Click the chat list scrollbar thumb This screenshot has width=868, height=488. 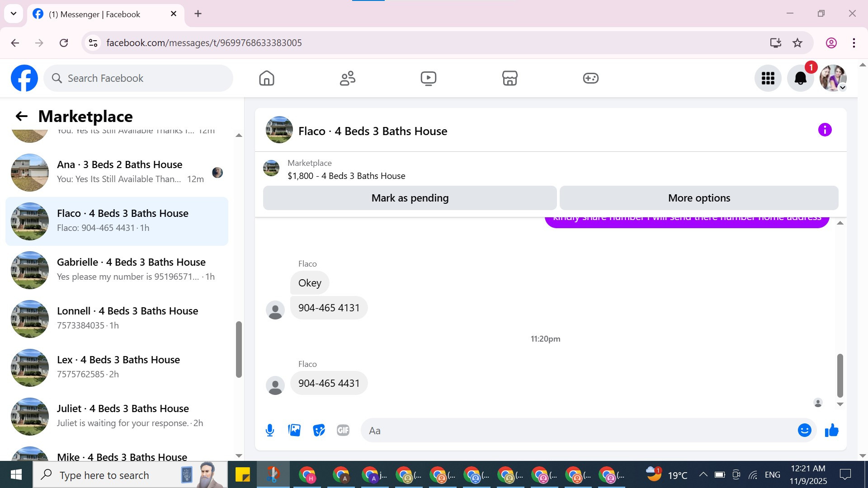[239, 349]
